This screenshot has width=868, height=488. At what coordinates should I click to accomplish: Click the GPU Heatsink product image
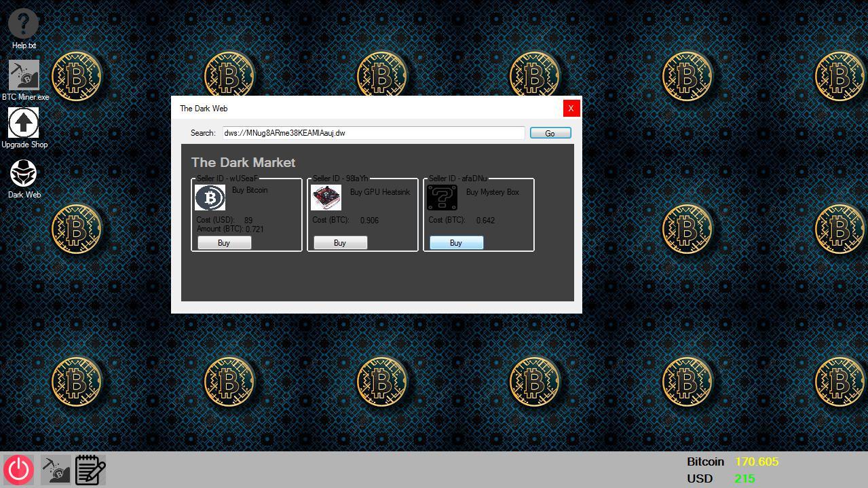click(x=326, y=198)
